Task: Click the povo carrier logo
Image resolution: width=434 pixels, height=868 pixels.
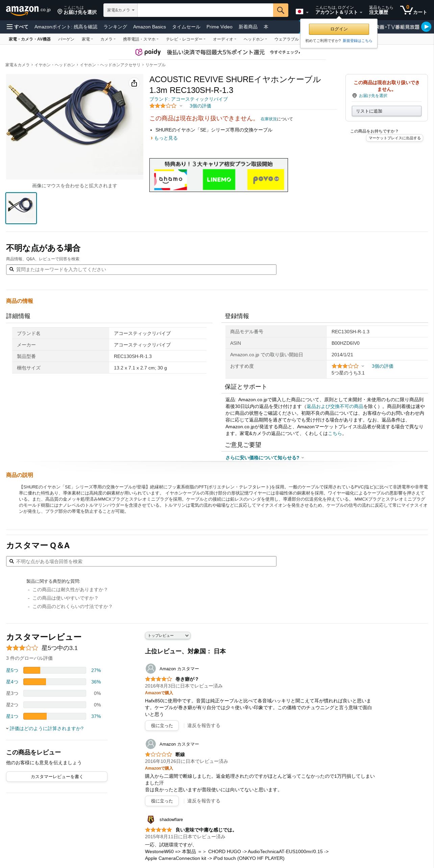Action: (266, 179)
